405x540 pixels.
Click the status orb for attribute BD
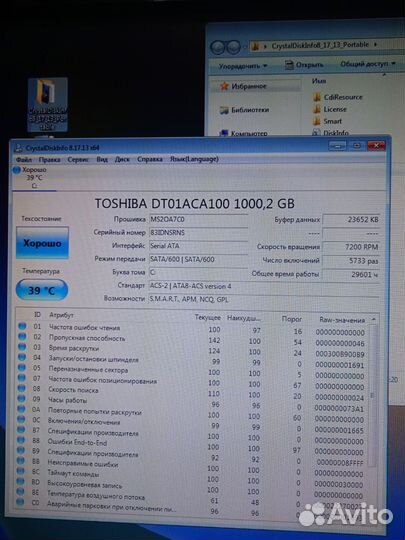click(20, 481)
